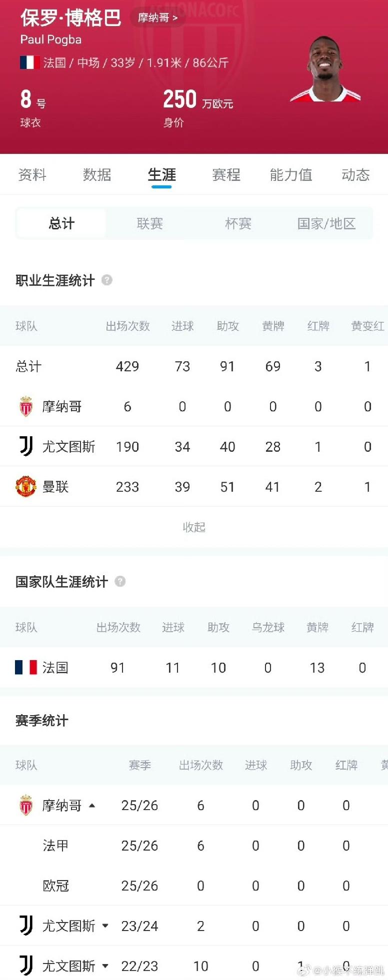The width and height of the screenshot is (388, 980).
Task: Select the 总计 filter segment
Action: coord(61,223)
